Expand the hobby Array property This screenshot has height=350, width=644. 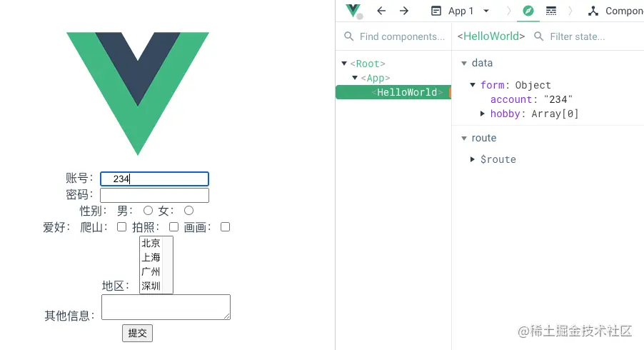point(483,114)
